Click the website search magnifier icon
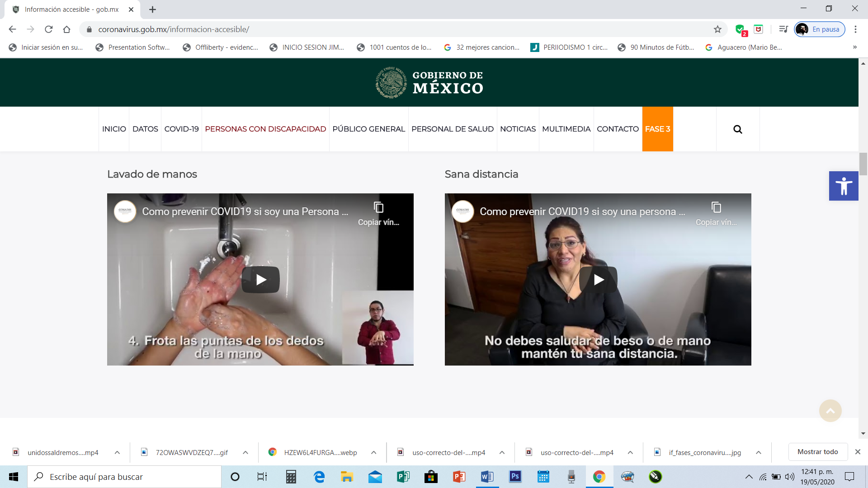The height and width of the screenshot is (488, 868). [738, 129]
